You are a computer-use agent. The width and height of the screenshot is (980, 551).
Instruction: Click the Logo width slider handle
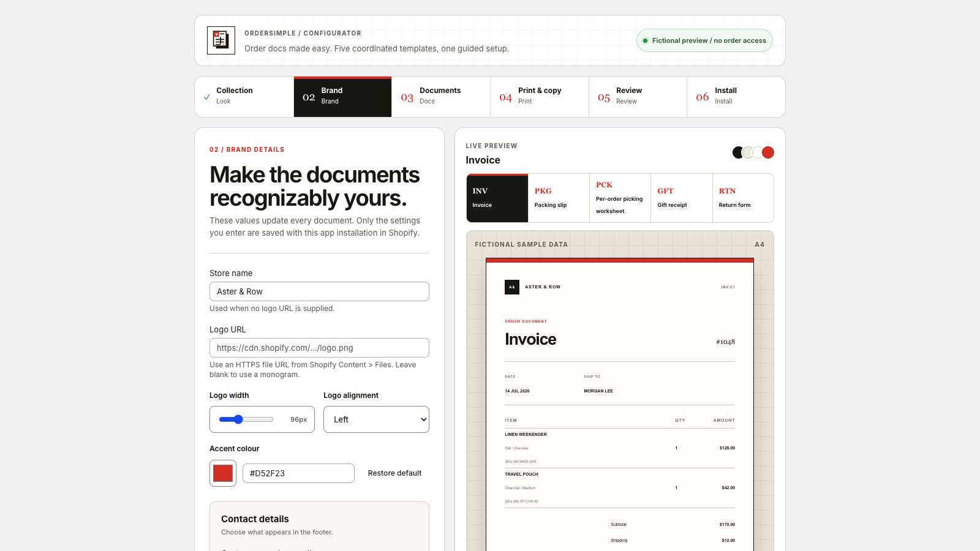pyautogui.click(x=238, y=419)
